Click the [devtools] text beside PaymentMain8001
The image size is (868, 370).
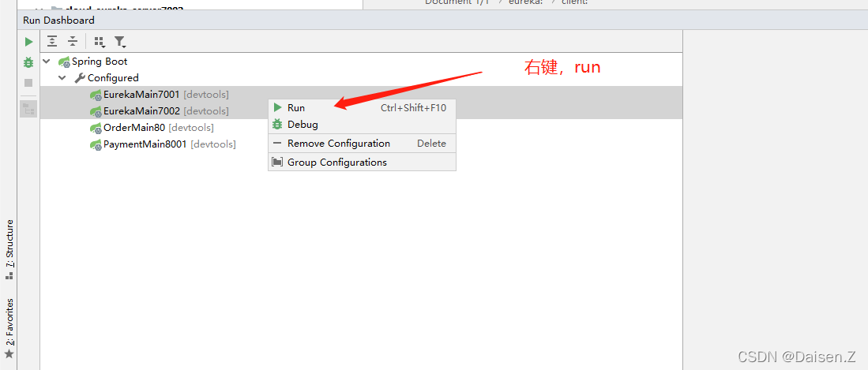(x=213, y=144)
